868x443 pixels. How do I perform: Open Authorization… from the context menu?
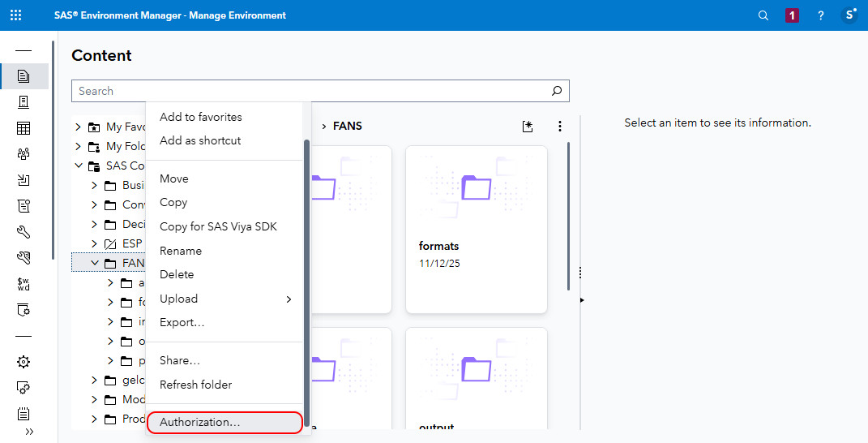(224, 423)
